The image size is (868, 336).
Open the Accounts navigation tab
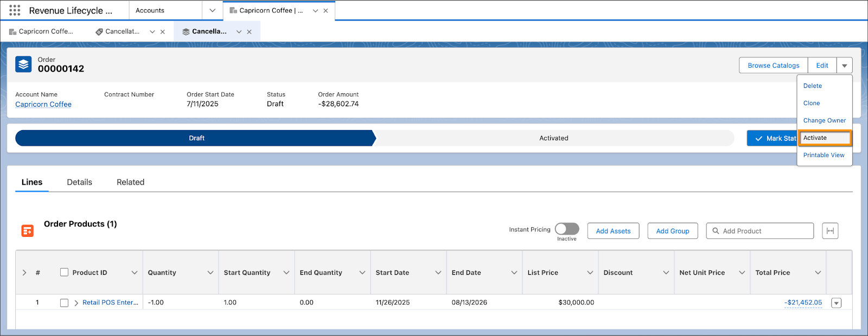point(165,10)
